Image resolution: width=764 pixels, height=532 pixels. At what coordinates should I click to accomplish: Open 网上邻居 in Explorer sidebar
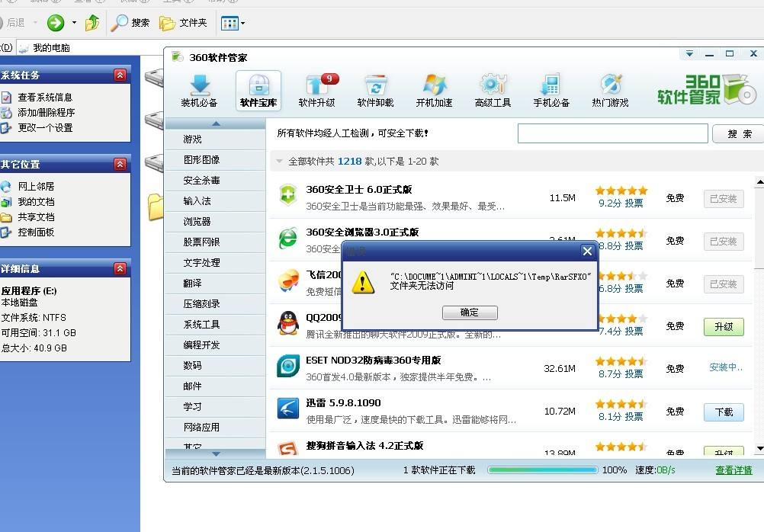(36, 186)
